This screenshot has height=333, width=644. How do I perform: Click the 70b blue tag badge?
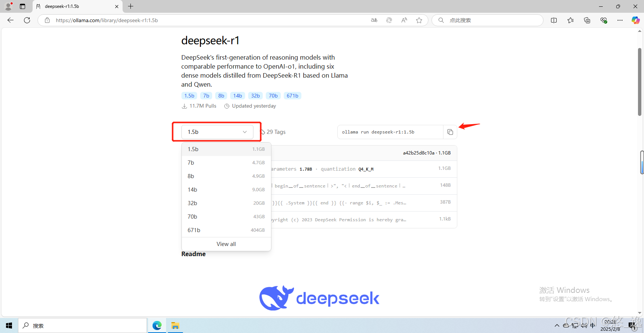point(273,96)
